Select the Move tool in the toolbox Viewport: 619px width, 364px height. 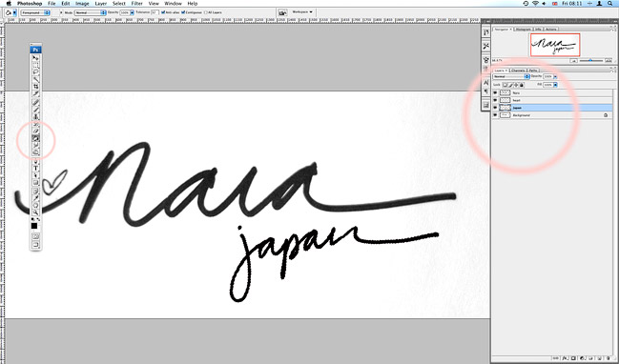[35, 57]
